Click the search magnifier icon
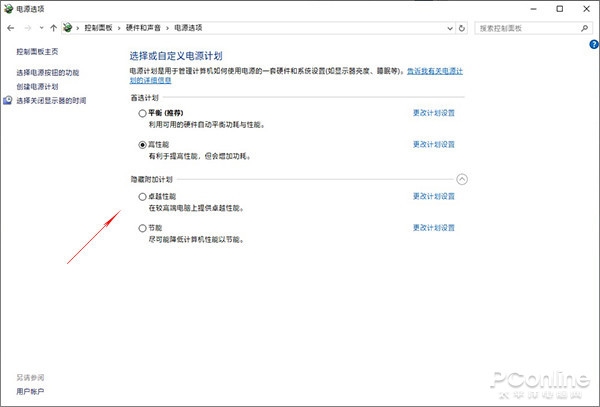This screenshot has height=407, width=600. point(586,26)
